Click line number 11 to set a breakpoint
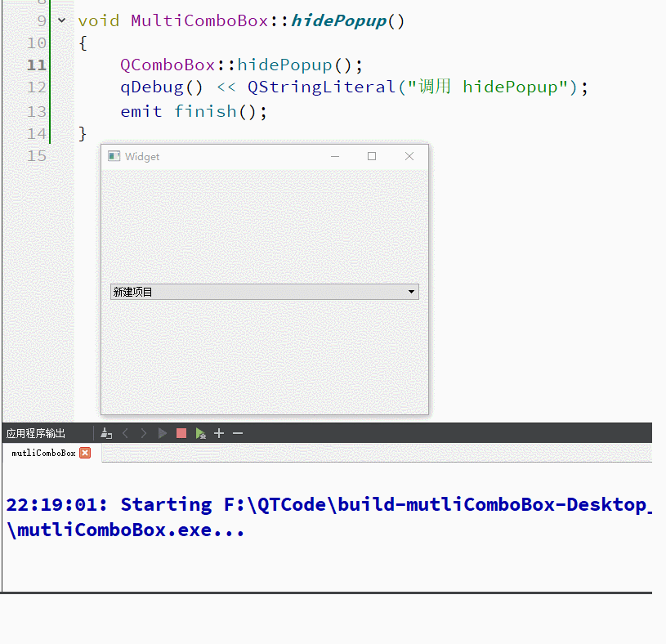 click(38, 65)
